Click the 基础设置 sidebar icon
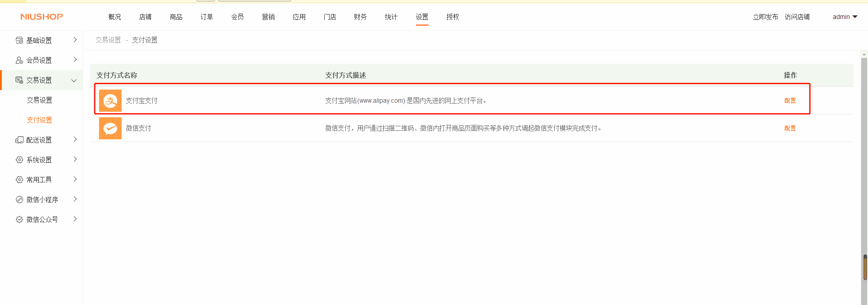Viewport: 868px width, 305px height. tap(19, 40)
